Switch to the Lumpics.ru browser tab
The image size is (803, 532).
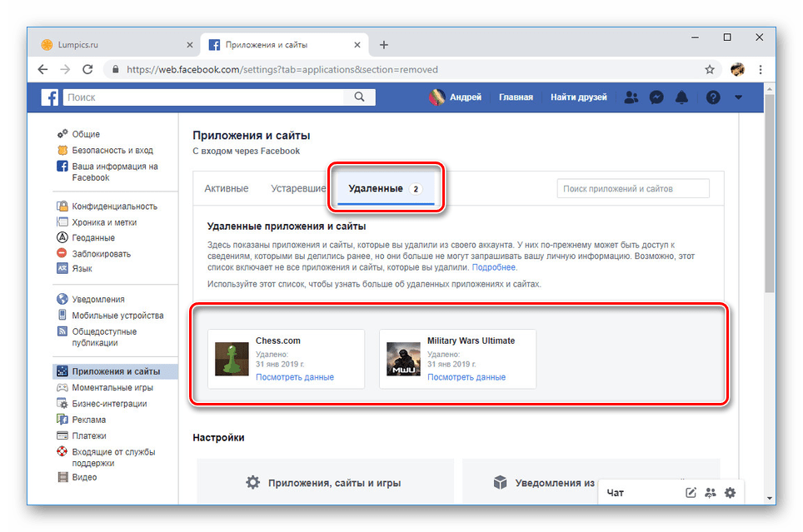pos(108,45)
